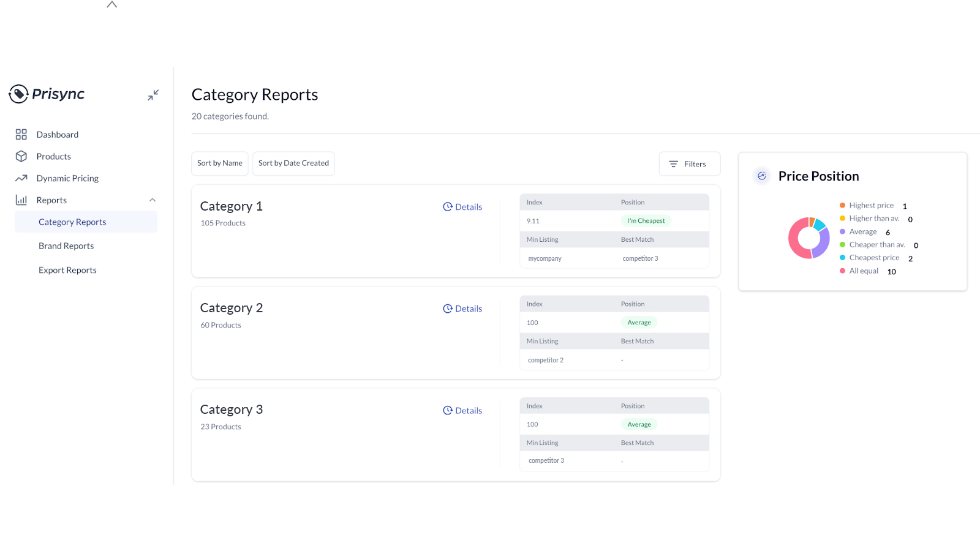Viewport: 980px width, 551px height.
Task: Click the Price Position panel icon
Action: 761,176
